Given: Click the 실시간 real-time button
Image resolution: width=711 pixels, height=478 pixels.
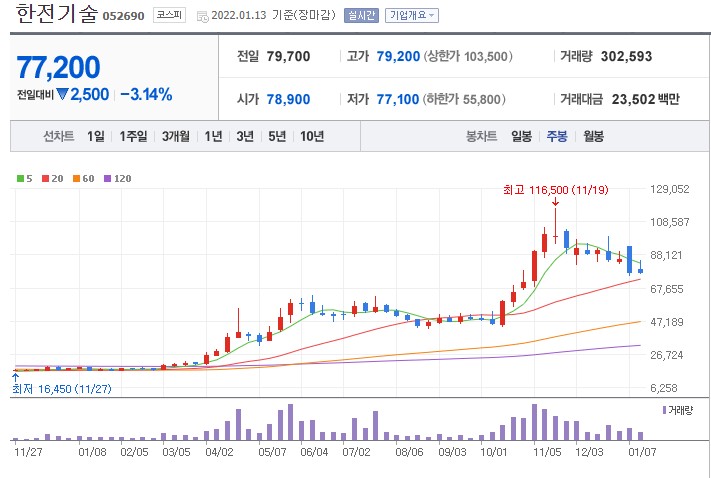Looking at the screenshot, I should coord(361,15).
